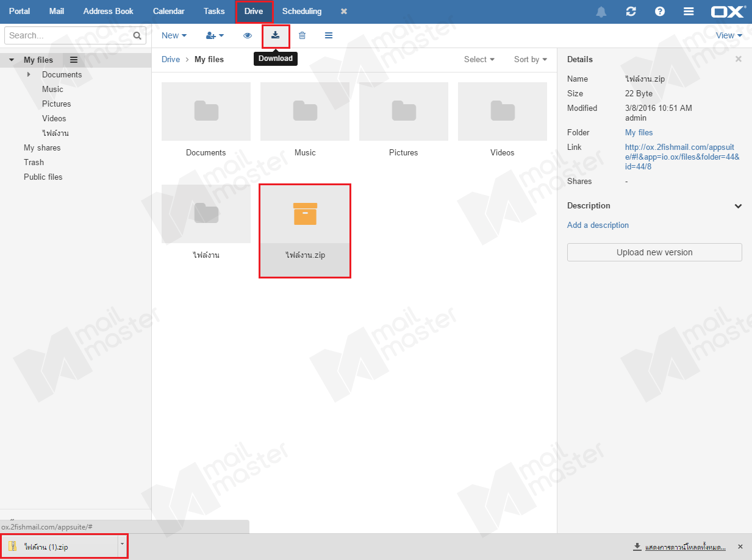The height and width of the screenshot is (560, 752).
Task: Select the ไฟล์งาน folder thumbnail
Action: [x=206, y=213]
